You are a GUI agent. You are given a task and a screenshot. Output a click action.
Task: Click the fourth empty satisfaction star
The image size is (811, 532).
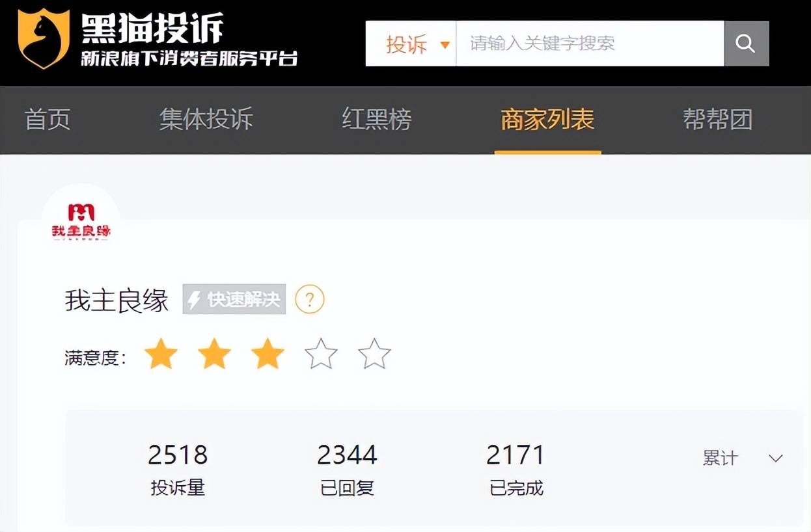(321, 354)
